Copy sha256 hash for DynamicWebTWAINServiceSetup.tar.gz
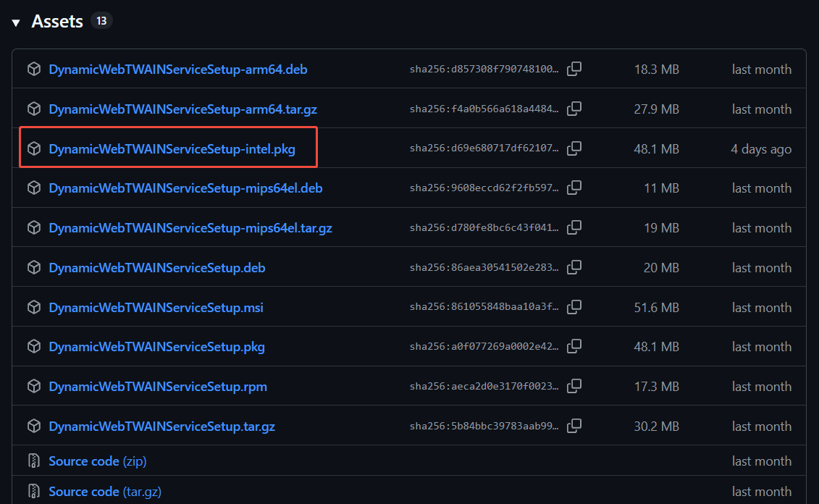This screenshot has height=504, width=819. click(x=574, y=426)
